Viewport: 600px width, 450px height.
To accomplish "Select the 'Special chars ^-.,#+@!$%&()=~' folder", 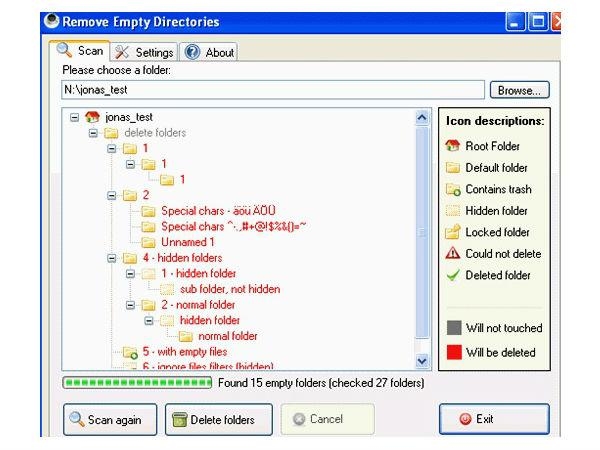I will (x=233, y=227).
